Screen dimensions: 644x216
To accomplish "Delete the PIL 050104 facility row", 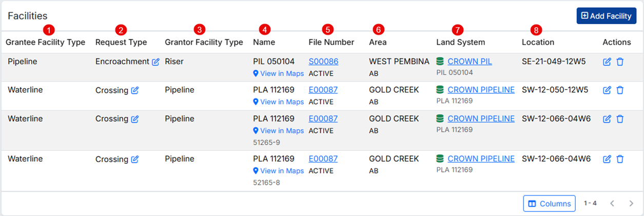I will coord(620,62).
